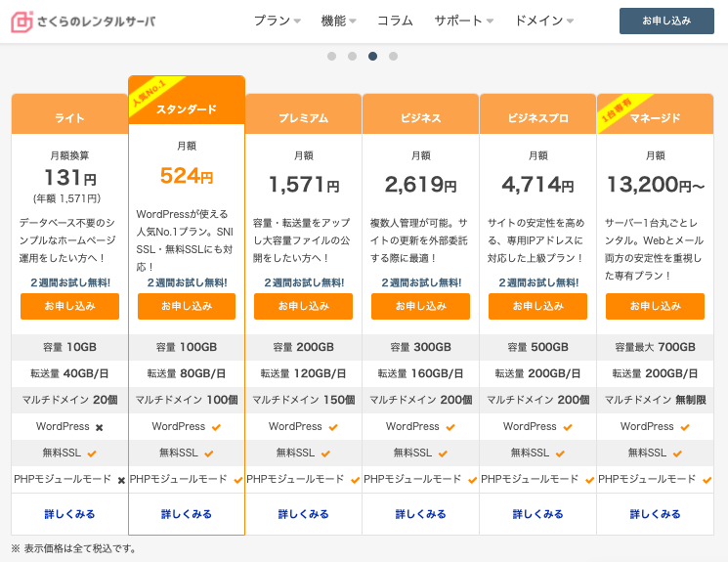The image size is (728, 562).
Task: Apply for the ライト plan
Action: [x=69, y=306]
